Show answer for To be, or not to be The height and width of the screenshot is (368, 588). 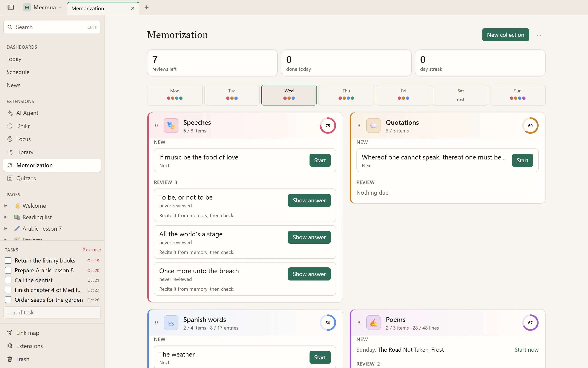point(309,200)
